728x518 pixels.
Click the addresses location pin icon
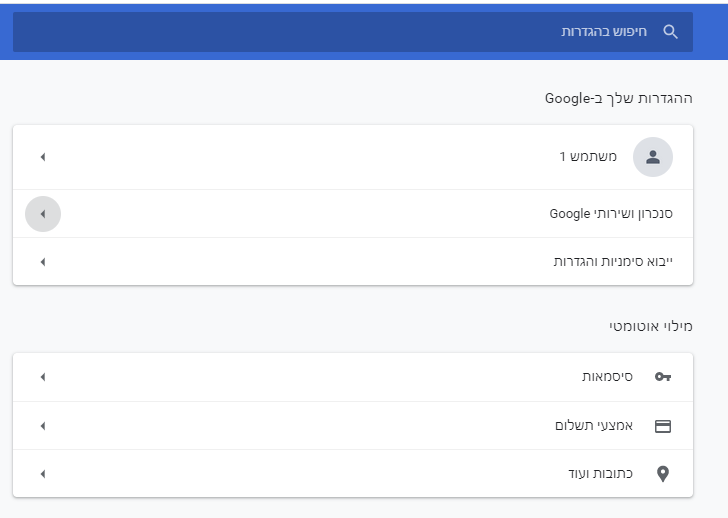pyautogui.click(x=662, y=474)
